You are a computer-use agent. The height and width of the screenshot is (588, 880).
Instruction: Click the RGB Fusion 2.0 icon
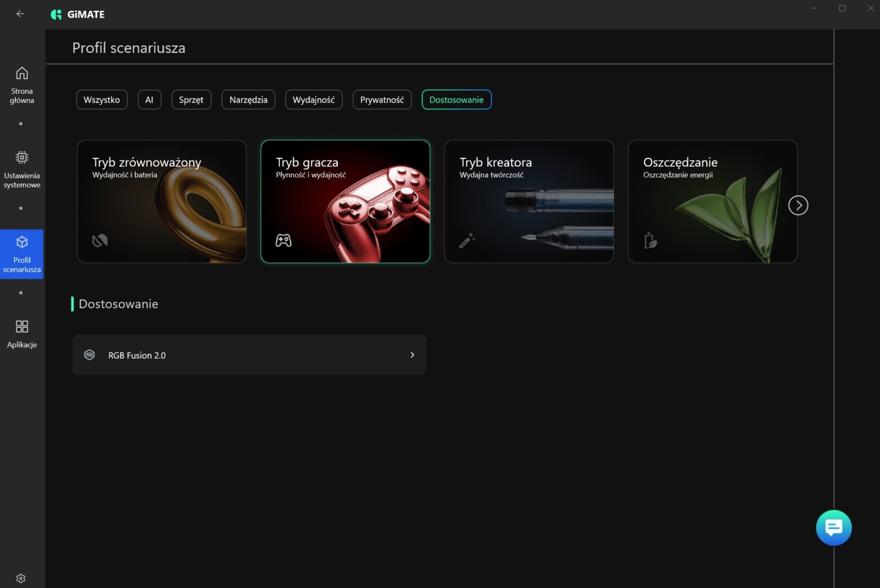(89, 355)
